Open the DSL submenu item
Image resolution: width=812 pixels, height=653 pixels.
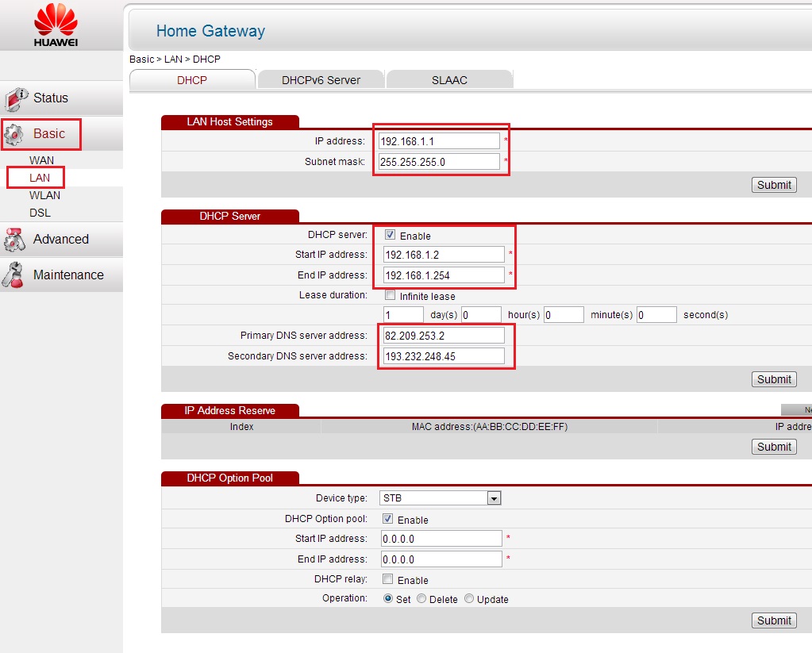[40, 213]
